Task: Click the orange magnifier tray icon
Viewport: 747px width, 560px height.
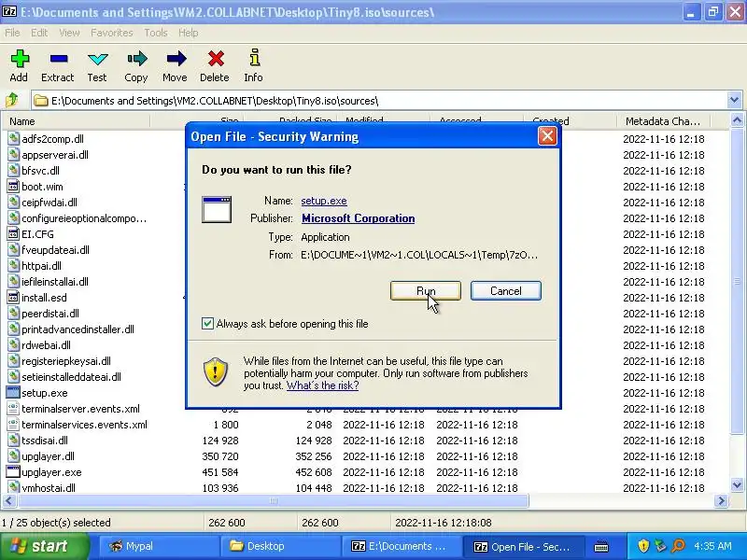Action: pos(678,545)
